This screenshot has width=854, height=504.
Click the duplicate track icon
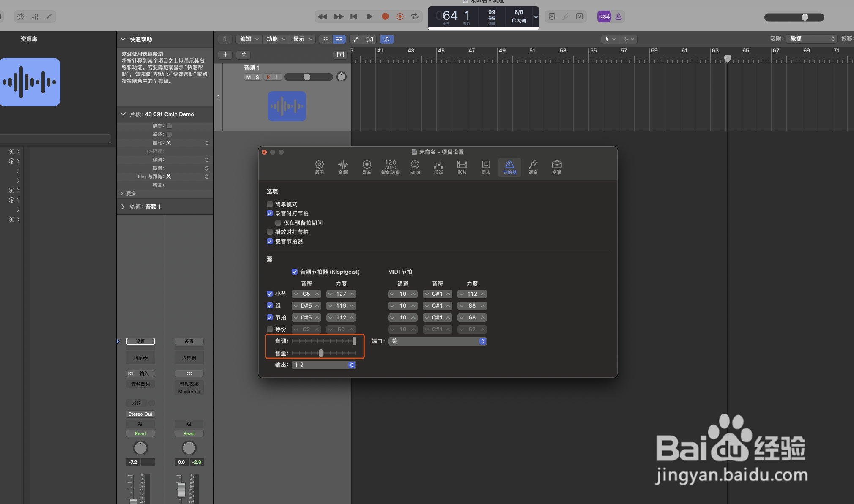point(243,54)
